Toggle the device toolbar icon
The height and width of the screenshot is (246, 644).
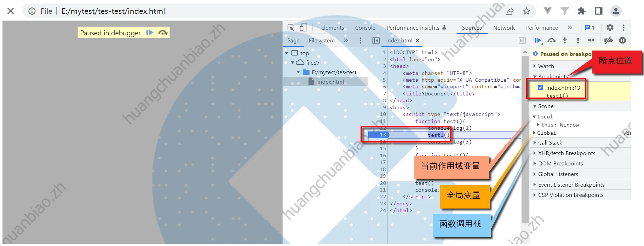pyautogui.click(x=303, y=28)
